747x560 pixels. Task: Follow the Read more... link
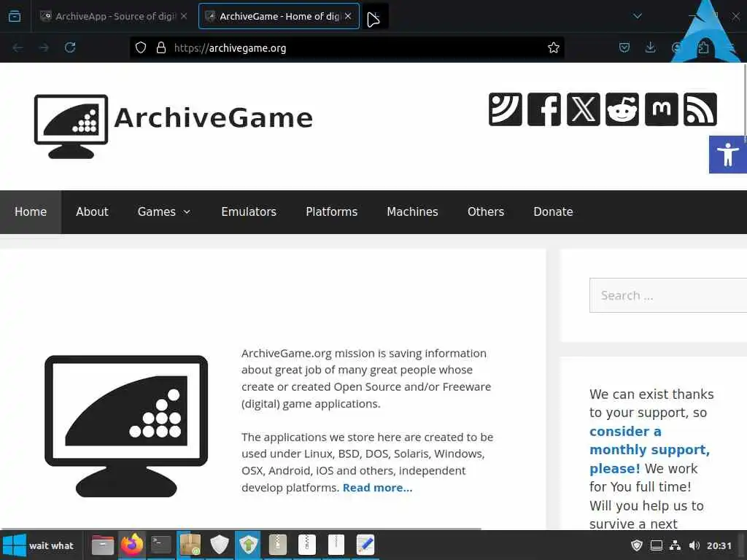(377, 488)
